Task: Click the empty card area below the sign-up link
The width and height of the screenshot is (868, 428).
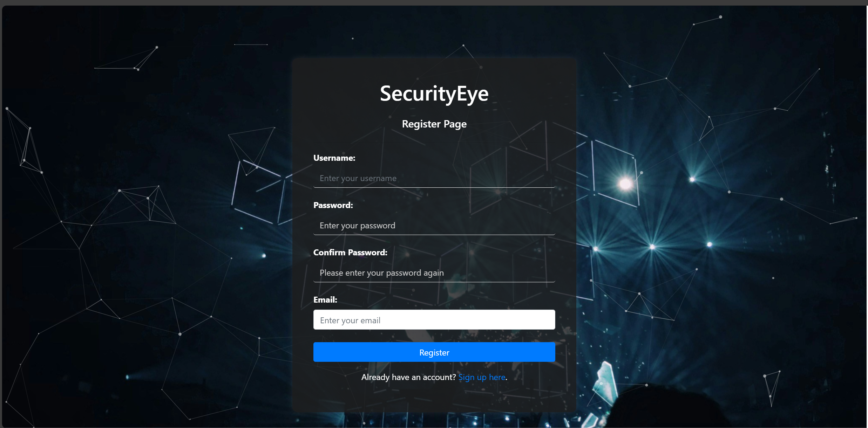Action: click(434, 398)
